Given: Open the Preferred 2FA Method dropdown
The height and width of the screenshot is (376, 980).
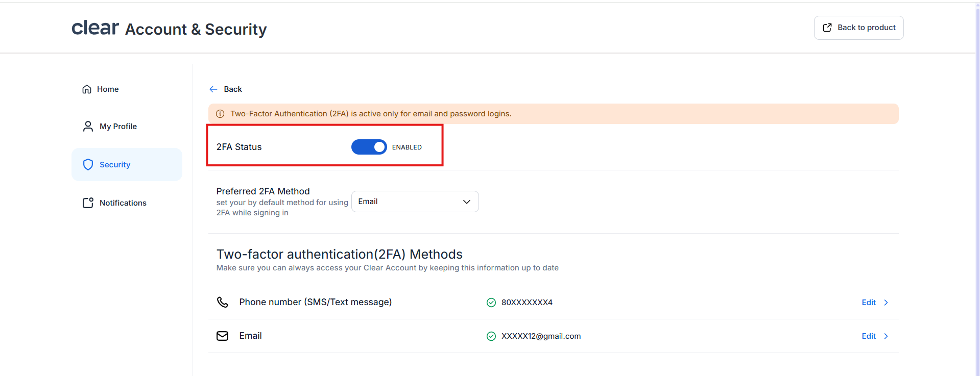Looking at the screenshot, I should [x=415, y=202].
